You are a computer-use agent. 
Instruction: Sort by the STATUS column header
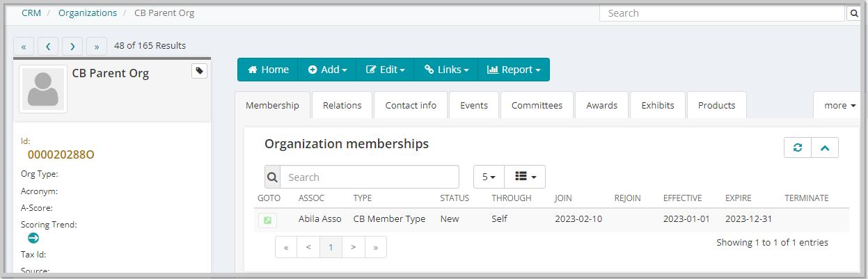coord(455,198)
